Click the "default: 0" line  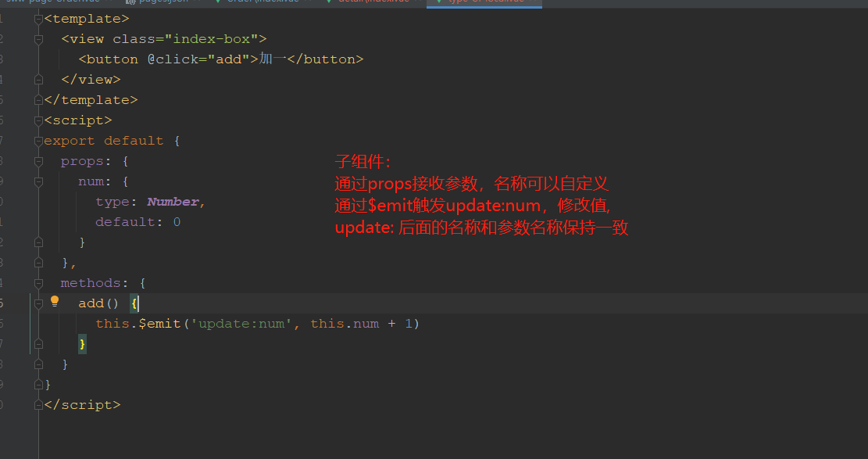tap(138, 222)
